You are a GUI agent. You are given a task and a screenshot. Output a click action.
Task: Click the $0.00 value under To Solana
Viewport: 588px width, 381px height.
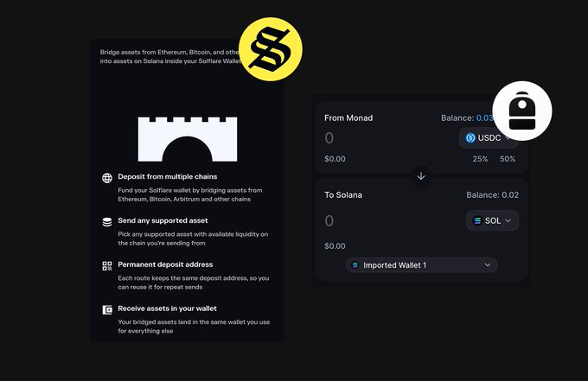click(x=335, y=246)
